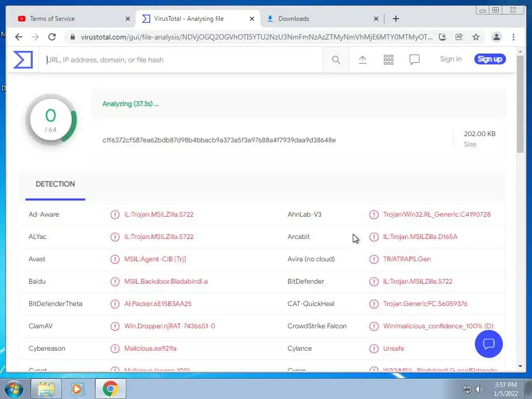Open the media player taskbar icon
The width and height of the screenshot is (532, 399).
(x=78, y=389)
